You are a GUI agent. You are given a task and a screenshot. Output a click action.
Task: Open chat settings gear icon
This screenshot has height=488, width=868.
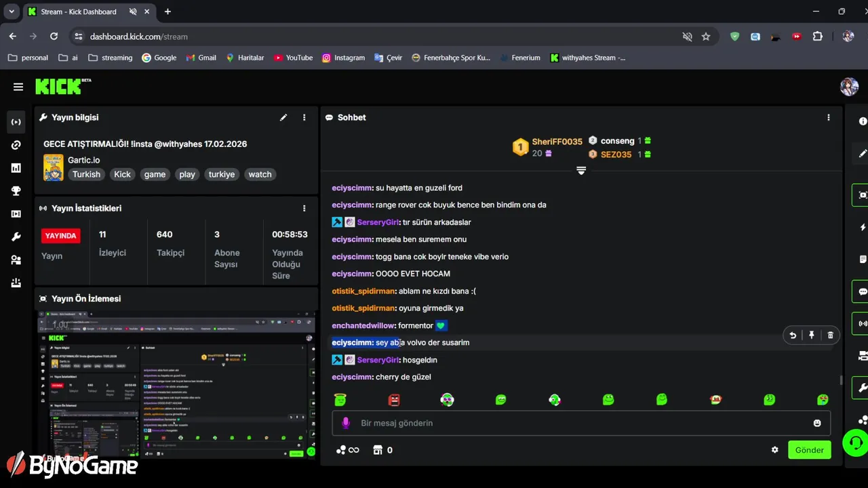click(x=775, y=450)
